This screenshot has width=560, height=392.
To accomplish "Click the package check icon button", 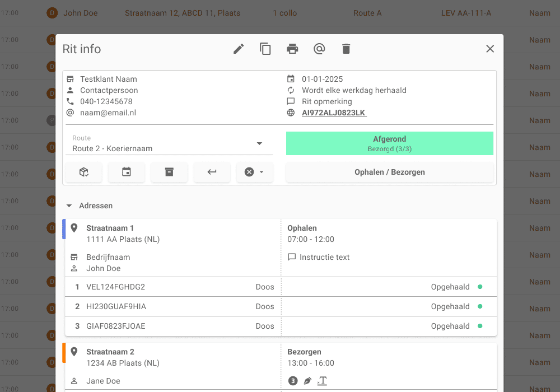I will pos(84,172).
